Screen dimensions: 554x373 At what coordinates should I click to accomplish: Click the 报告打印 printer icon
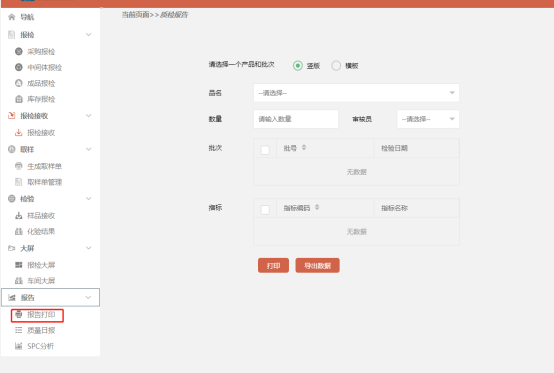[x=19, y=314]
